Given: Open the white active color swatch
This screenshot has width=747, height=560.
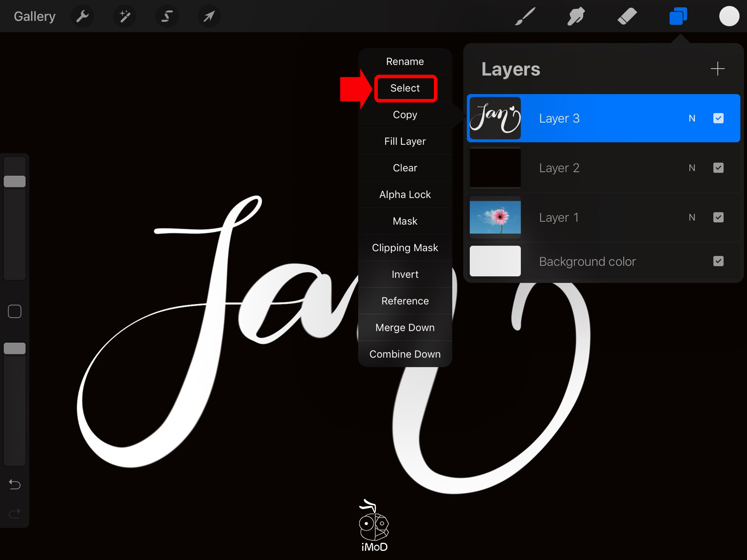Looking at the screenshot, I should (729, 17).
